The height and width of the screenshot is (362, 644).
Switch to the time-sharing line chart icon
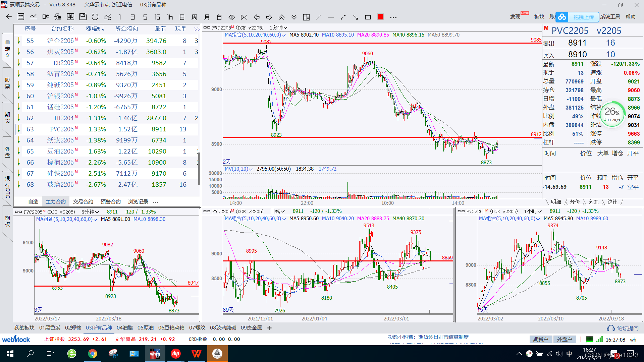(33, 17)
